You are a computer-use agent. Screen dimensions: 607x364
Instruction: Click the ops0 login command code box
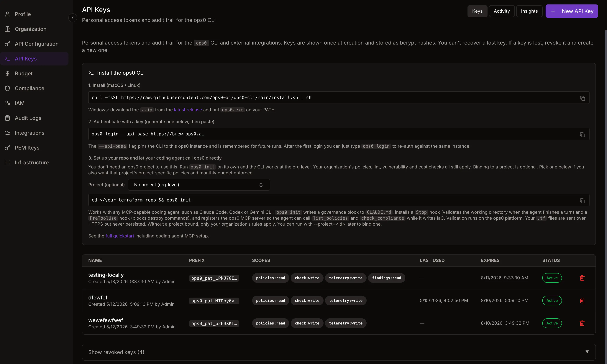coord(339,134)
